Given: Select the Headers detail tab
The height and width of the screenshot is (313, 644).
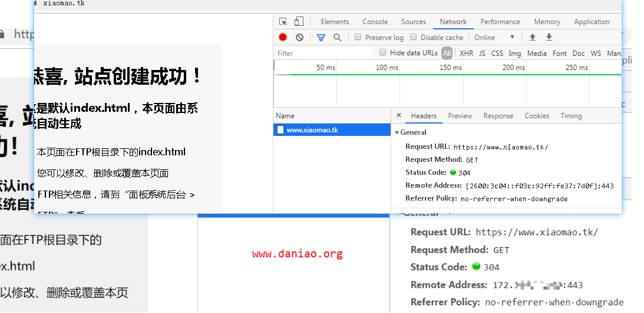Looking at the screenshot, I should click(x=424, y=116).
